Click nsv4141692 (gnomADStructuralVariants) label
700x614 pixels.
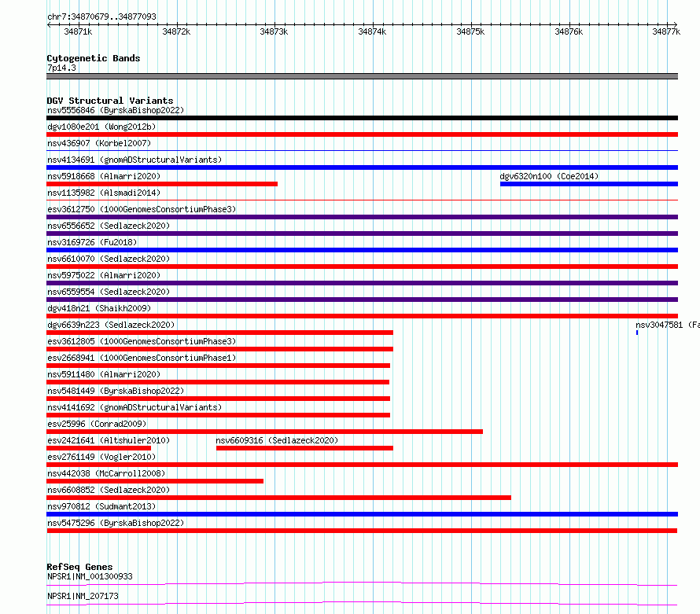134,407
